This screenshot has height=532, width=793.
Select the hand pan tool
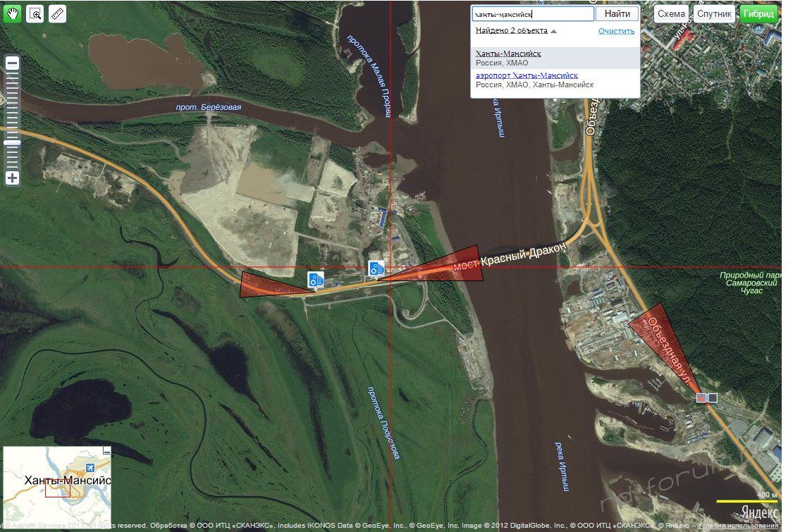pos(13,13)
